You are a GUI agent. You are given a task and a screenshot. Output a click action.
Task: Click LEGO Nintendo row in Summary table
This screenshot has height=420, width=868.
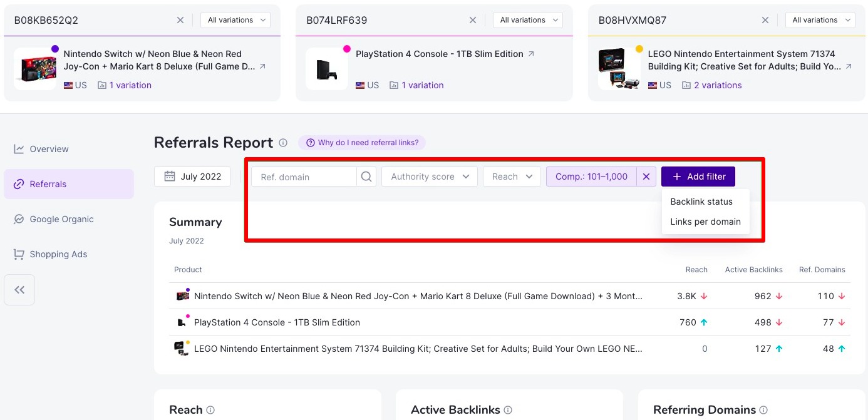coord(510,349)
